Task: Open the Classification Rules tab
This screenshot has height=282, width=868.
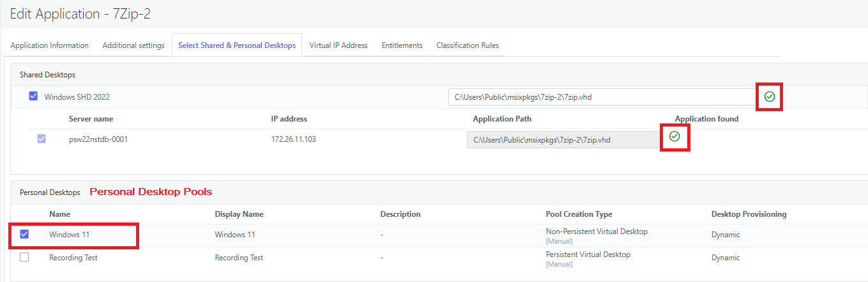Action: 468,45
